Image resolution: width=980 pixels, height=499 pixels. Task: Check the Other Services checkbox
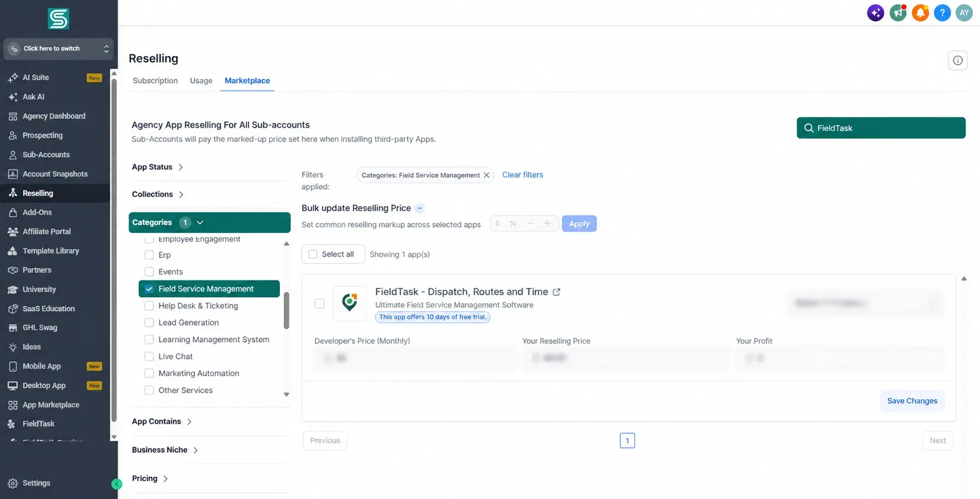tap(149, 390)
